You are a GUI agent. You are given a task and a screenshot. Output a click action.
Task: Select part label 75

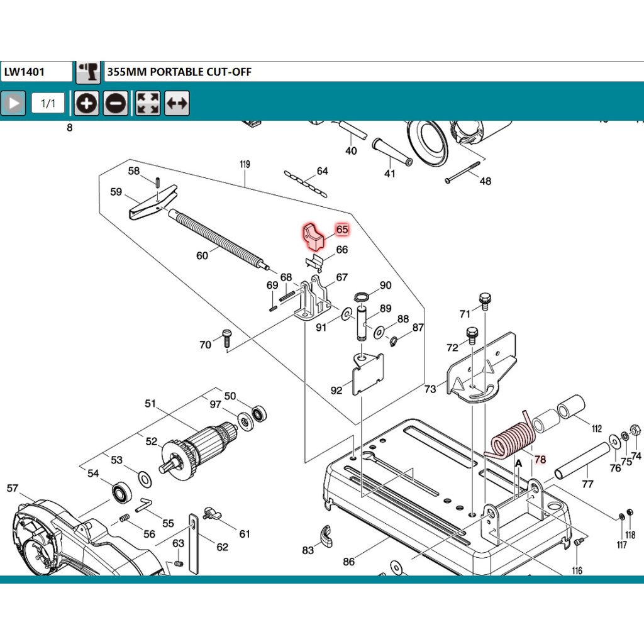626,462
